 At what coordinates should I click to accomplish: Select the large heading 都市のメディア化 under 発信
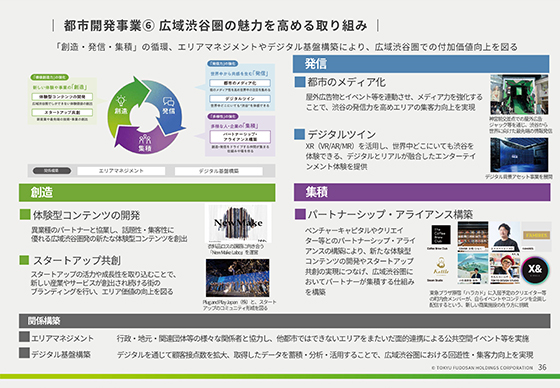click(346, 83)
